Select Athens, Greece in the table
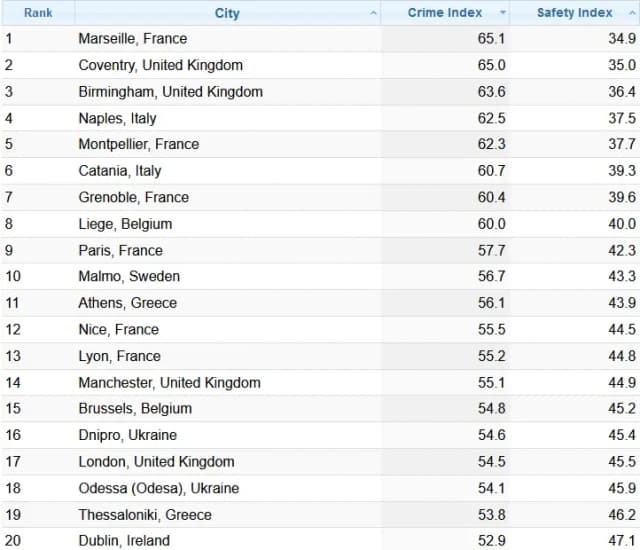Image resolution: width=640 pixels, height=550 pixels. (x=127, y=303)
